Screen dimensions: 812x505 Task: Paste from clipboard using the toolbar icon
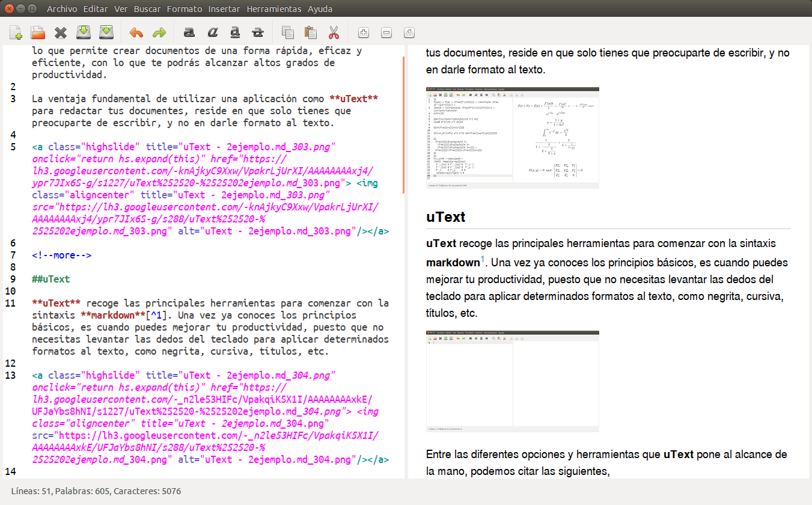311,32
